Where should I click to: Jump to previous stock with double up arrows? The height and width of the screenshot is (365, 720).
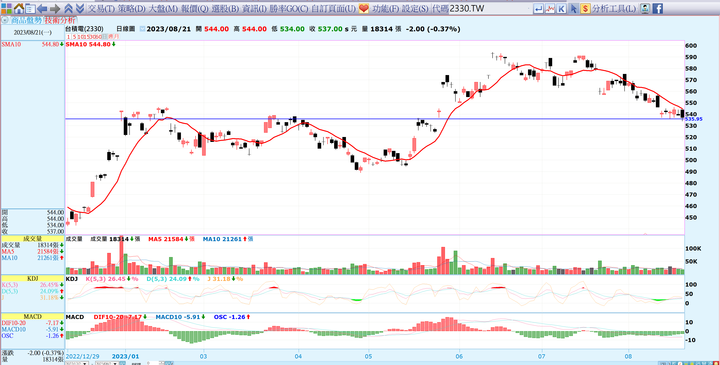(68, 8)
